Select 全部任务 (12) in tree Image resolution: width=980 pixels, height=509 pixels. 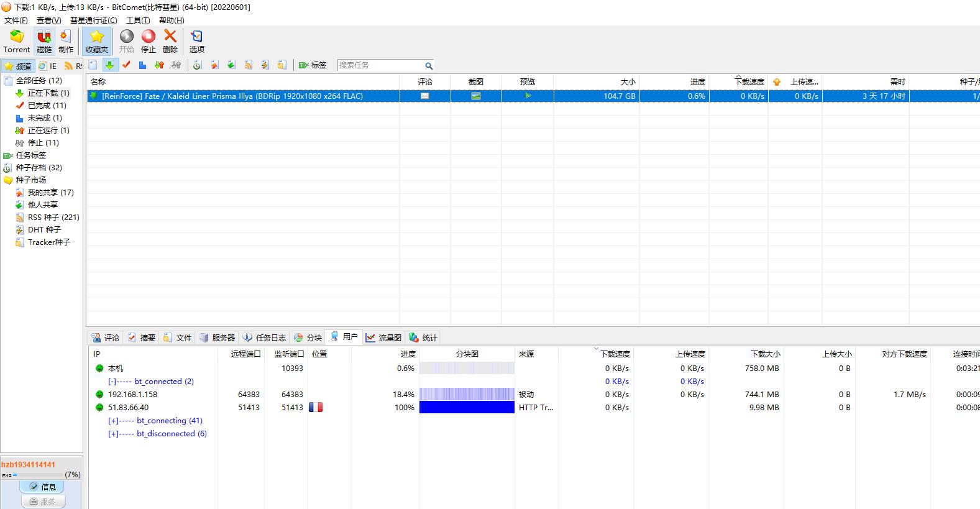[39, 81]
